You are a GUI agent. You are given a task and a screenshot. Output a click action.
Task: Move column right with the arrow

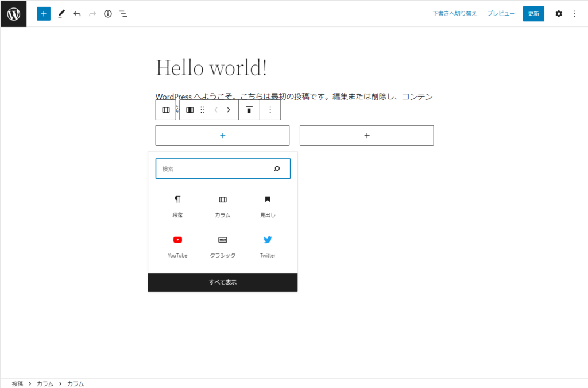click(x=229, y=110)
